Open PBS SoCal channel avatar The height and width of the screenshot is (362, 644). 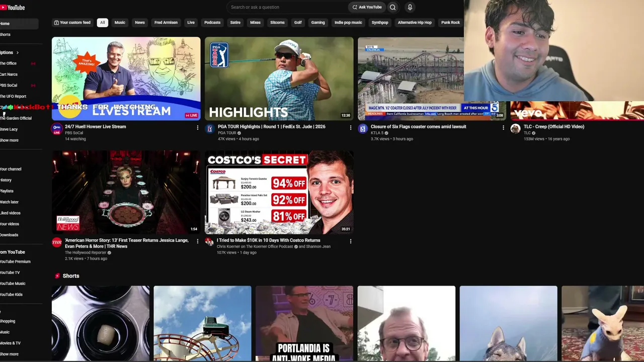pyautogui.click(x=57, y=129)
